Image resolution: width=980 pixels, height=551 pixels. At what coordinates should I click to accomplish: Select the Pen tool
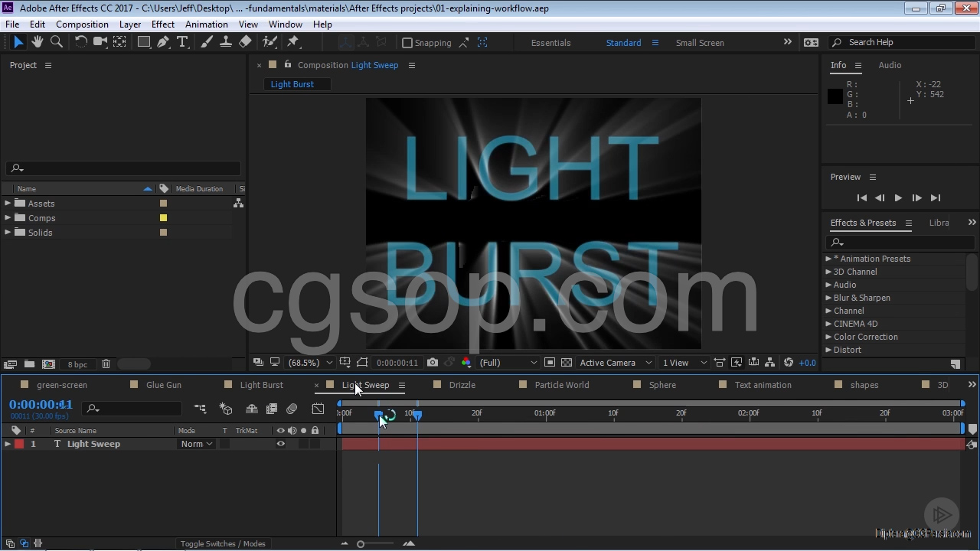[x=163, y=42]
